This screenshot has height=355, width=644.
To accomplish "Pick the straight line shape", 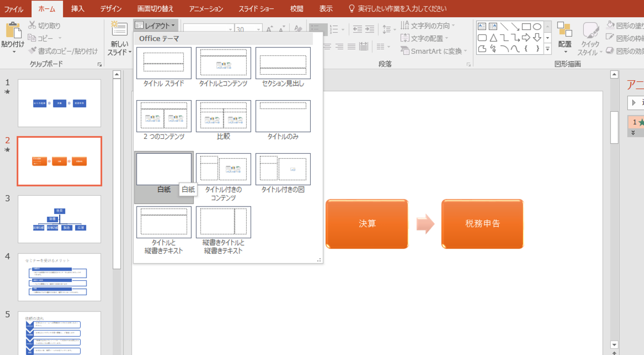I will click(x=504, y=27).
